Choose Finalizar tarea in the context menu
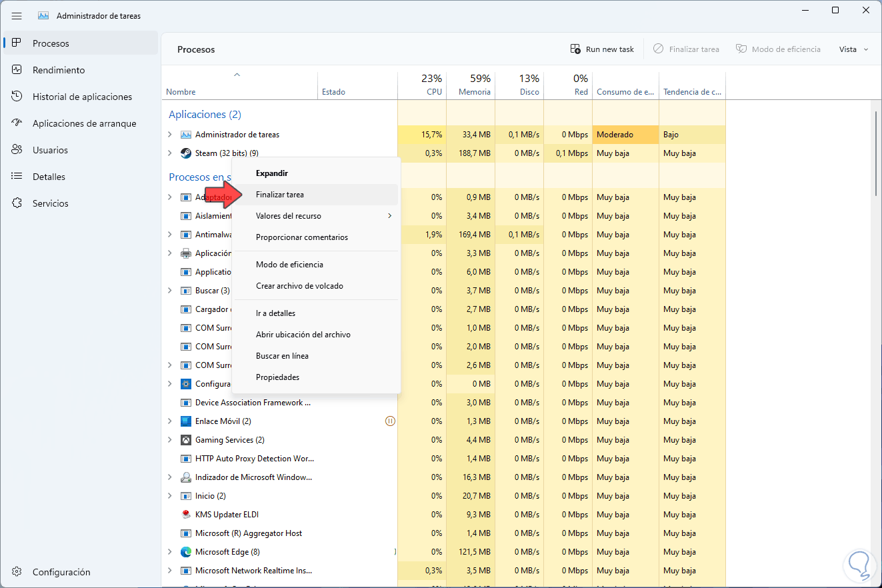This screenshot has height=588, width=882. pyautogui.click(x=280, y=195)
